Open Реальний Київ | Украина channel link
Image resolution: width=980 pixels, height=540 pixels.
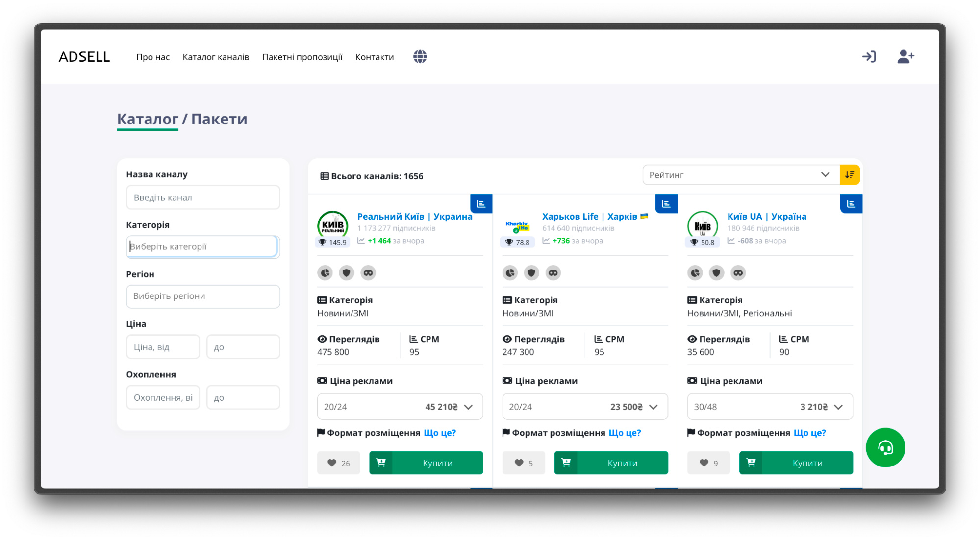[x=415, y=216]
